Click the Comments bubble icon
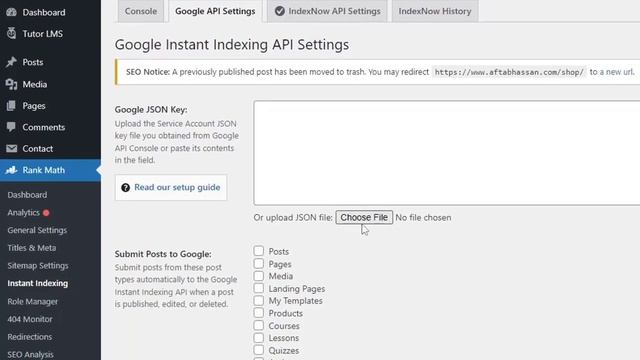 pos(11,127)
